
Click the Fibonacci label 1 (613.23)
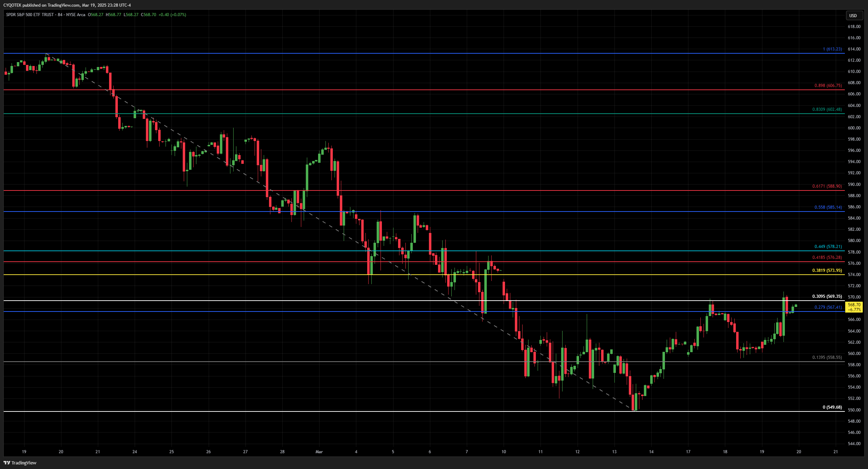click(832, 49)
